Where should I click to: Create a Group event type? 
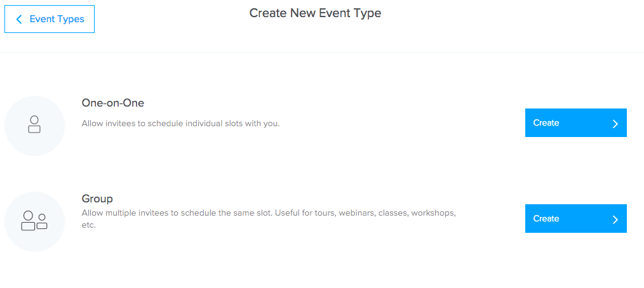click(x=576, y=219)
